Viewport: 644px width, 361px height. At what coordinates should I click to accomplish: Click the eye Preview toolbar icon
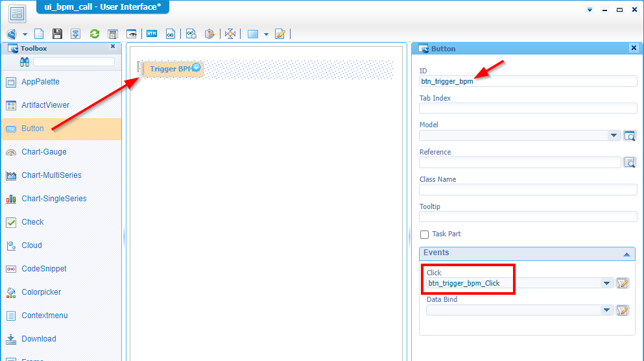(132, 34)
